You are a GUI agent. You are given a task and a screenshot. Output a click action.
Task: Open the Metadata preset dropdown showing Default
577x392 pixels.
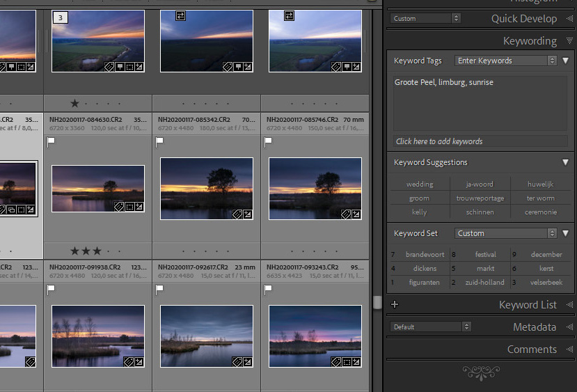tap(430, 327)
